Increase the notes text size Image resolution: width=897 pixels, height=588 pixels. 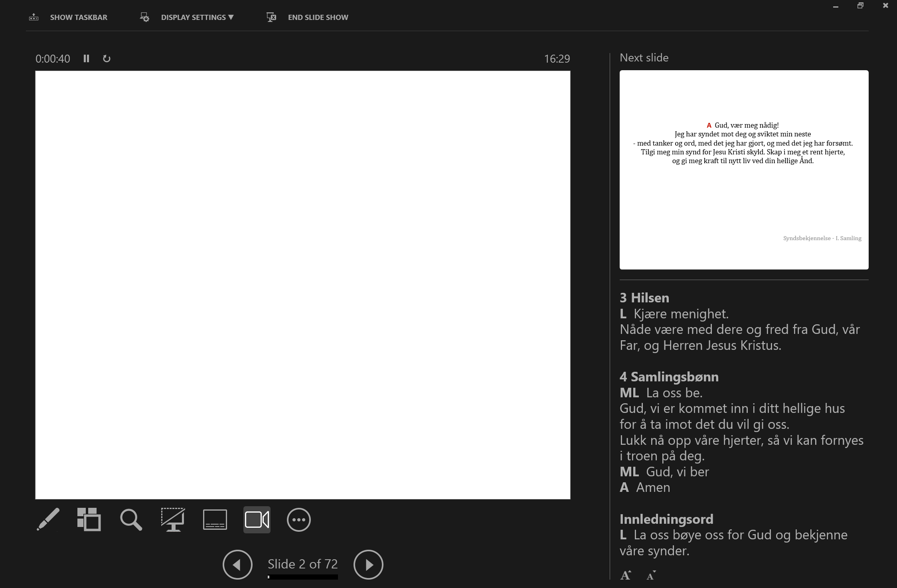point(626,575)
